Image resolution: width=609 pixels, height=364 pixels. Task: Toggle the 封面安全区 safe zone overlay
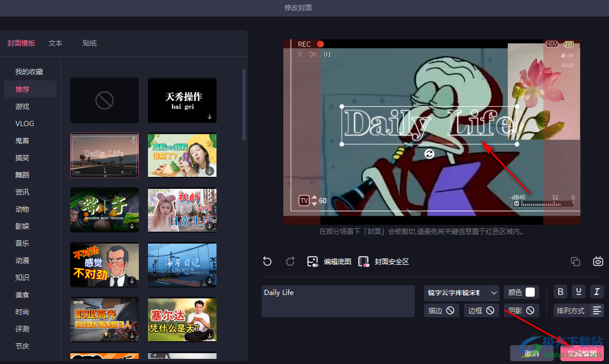(384, 261)
